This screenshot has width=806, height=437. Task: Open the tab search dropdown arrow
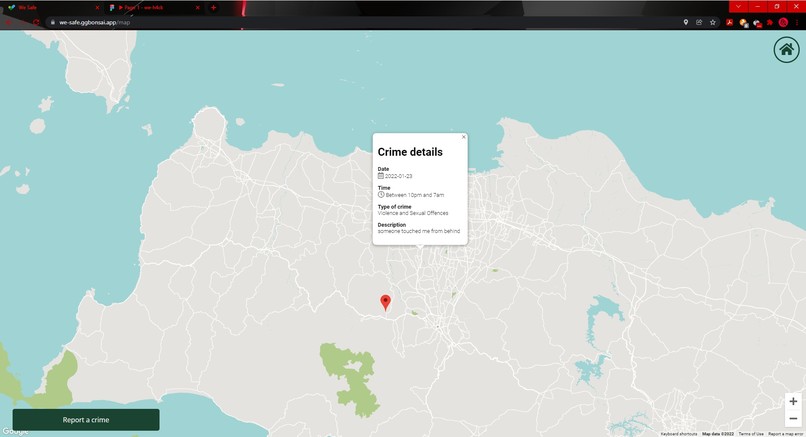738,6
